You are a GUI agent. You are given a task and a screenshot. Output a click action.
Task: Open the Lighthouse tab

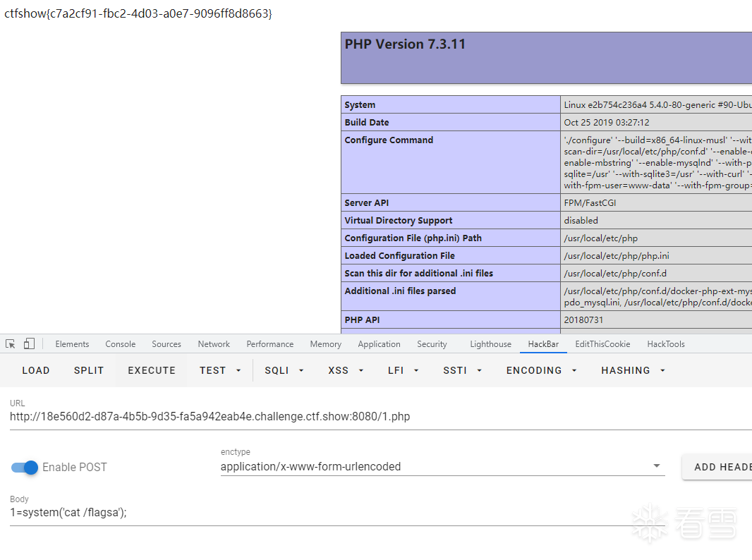click(490, 343)
